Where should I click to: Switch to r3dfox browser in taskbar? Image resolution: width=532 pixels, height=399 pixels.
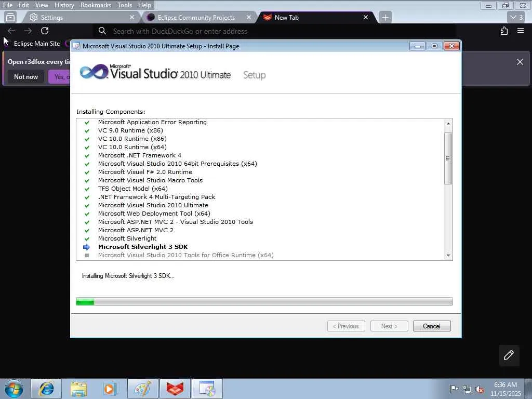pos(175,389)
